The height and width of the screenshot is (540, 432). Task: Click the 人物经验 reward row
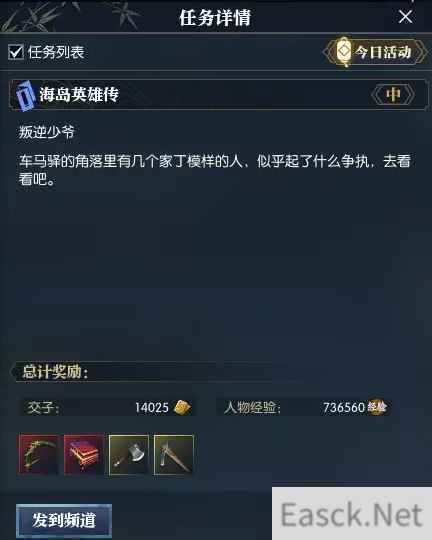[x=304, y=407]
